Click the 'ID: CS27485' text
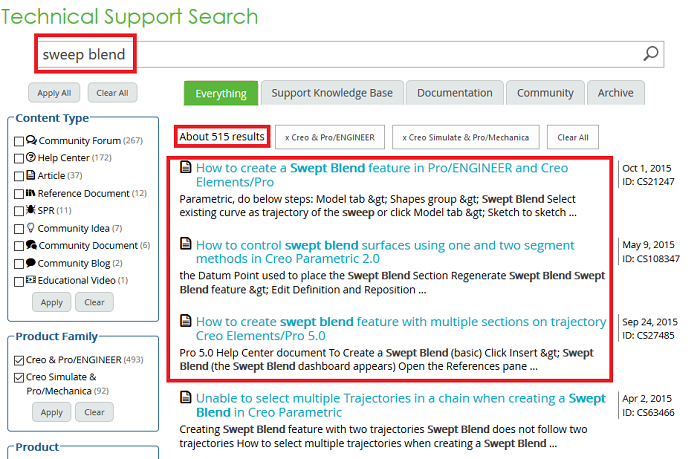 tap(648, 335)
